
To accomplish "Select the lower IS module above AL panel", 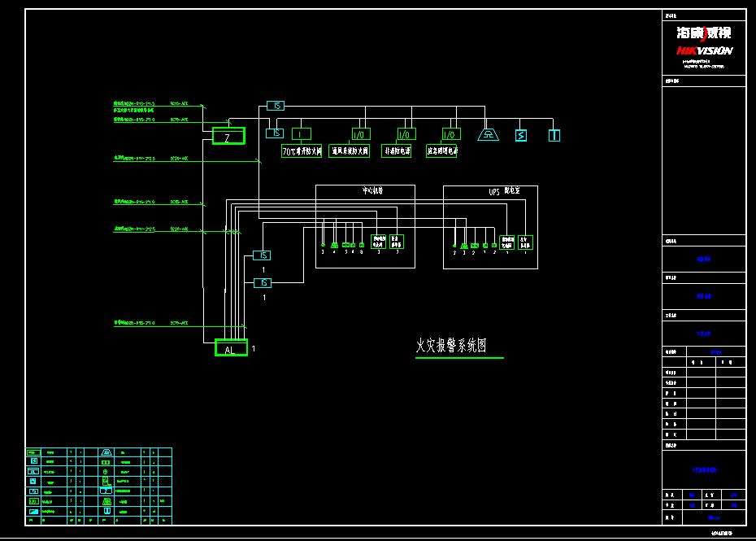I will [x=262, y=282].
